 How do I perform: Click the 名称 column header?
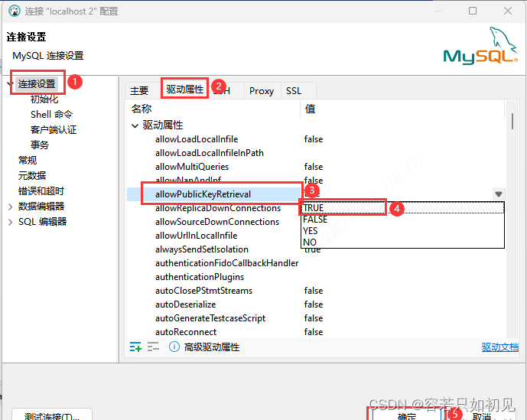point(213,109)
